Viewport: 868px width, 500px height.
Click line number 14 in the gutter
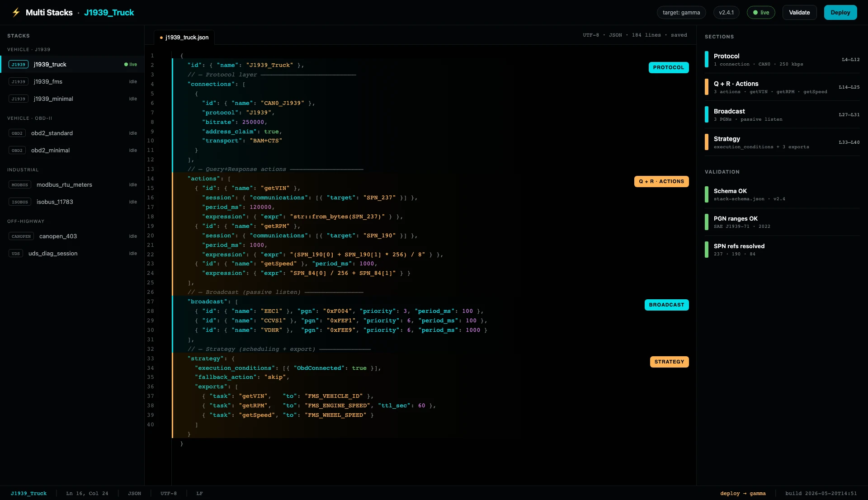point(151,179)
